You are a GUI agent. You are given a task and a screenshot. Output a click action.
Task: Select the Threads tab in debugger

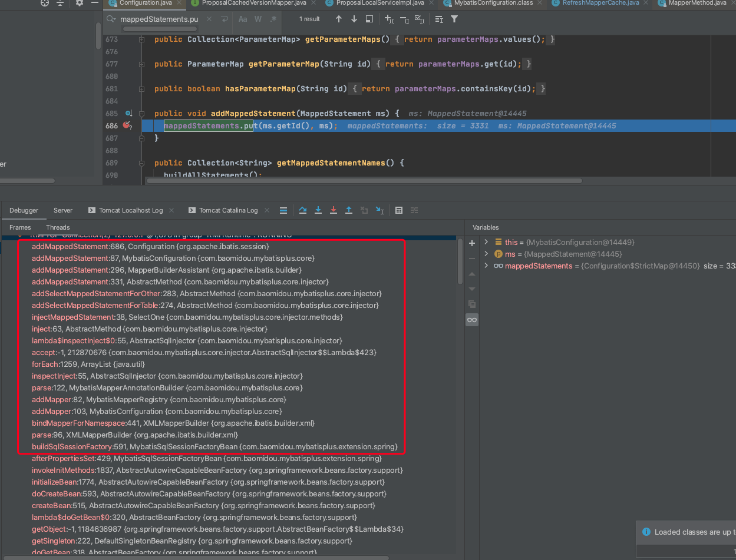tap(58, 227)
